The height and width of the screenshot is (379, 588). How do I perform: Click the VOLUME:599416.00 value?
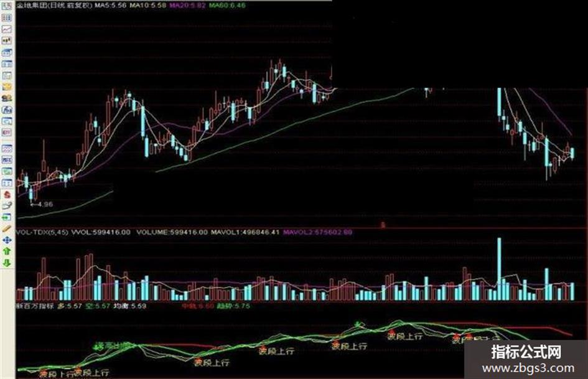click(172, 232)
